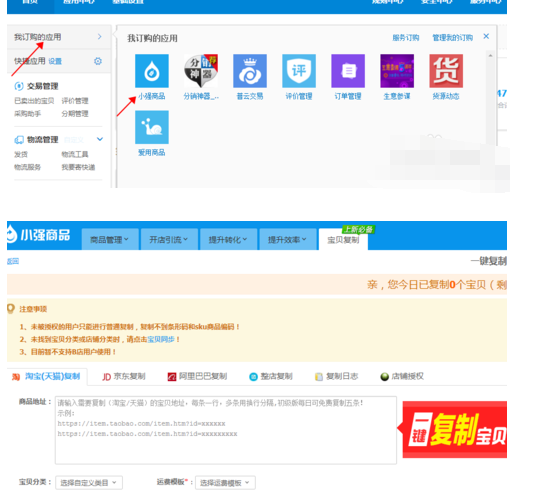545x493 pixels.
Task: Open the 生意参谋 app icon
Action: (397, 71)
